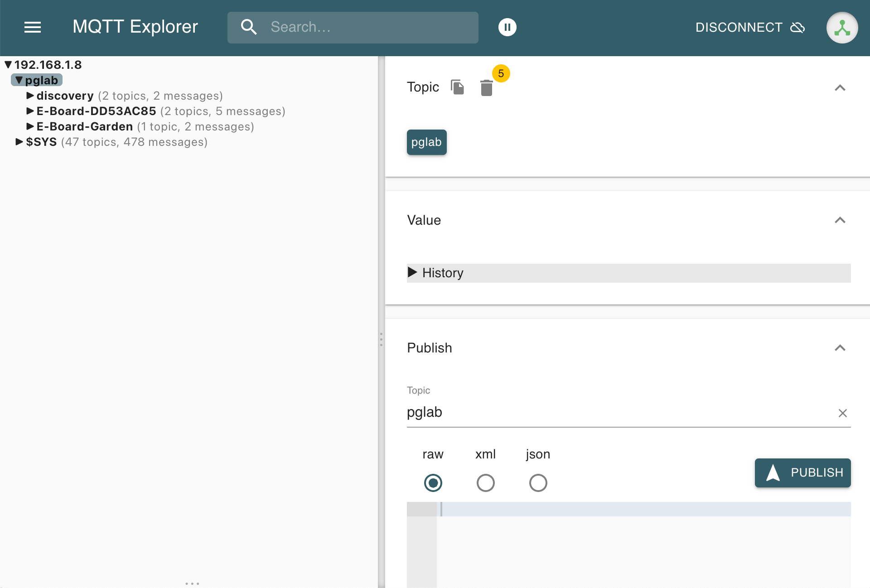The height and width of the screenshot is (588, 870).
Task: Select the json payload format
Action: (538, 482)
